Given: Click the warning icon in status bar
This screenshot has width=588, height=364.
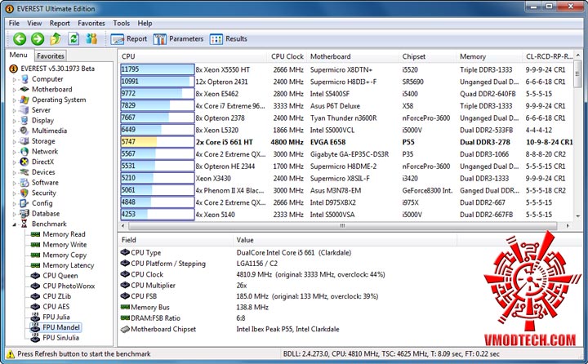Looking at the screenshot, I should click(x=11, y=354).
